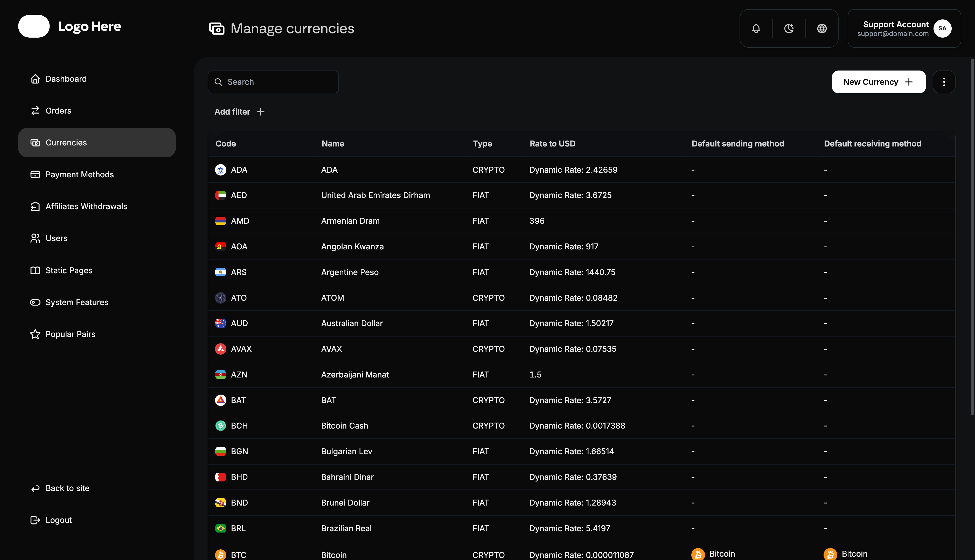This screenshot has height=560, width=975.
Task: Click the New Currency button
Action: click(878, 82)
